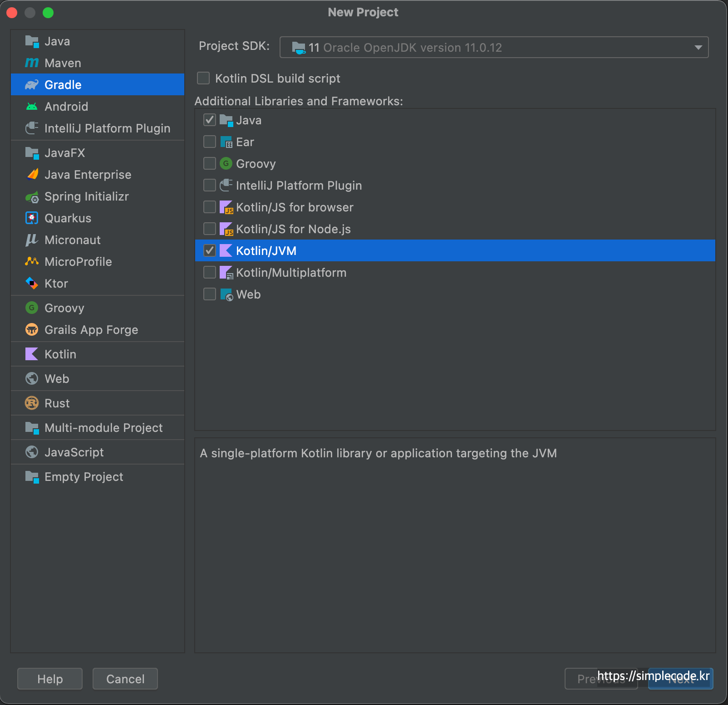Select Rust project type label
This screenshot has width=728, height=705.
click(57, 403)
